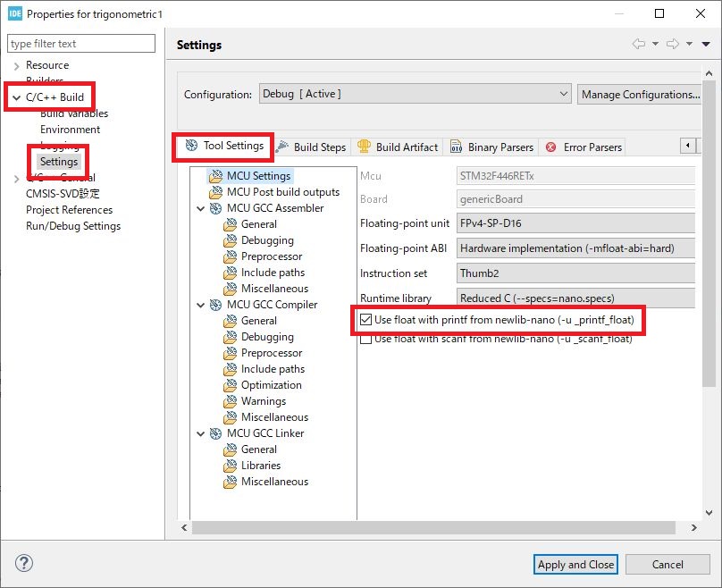The height and width of the screenshot is (588, 722).
Task: Click the Libraries folder icon under Linker
Action: tap(231, 466)
